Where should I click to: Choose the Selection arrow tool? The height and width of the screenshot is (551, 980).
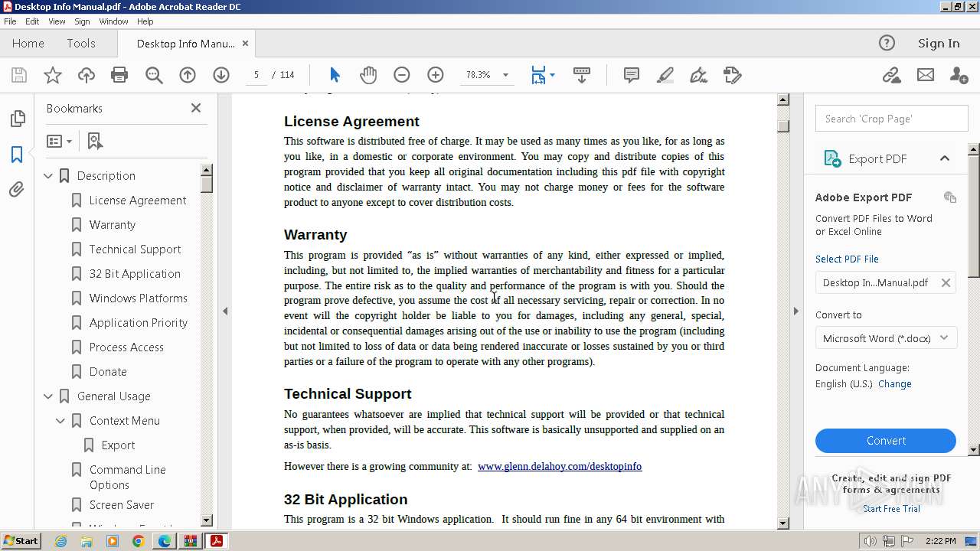[x=335, y=75]
